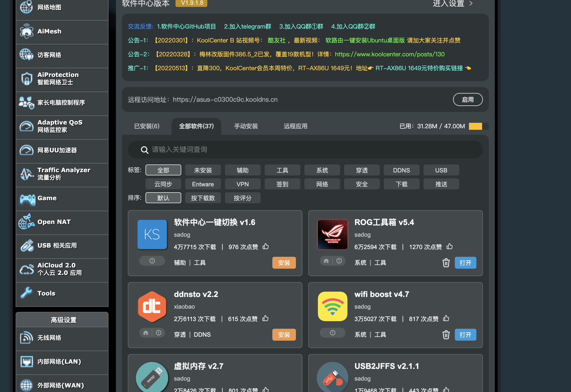Like the wifi boost plugin
Screen dimensions: 571x392
446,319
